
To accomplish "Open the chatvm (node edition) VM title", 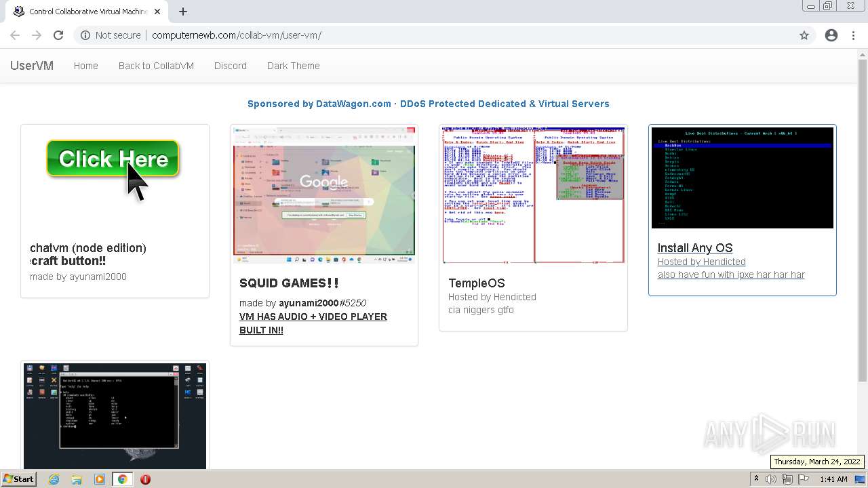I will [88, 248].
